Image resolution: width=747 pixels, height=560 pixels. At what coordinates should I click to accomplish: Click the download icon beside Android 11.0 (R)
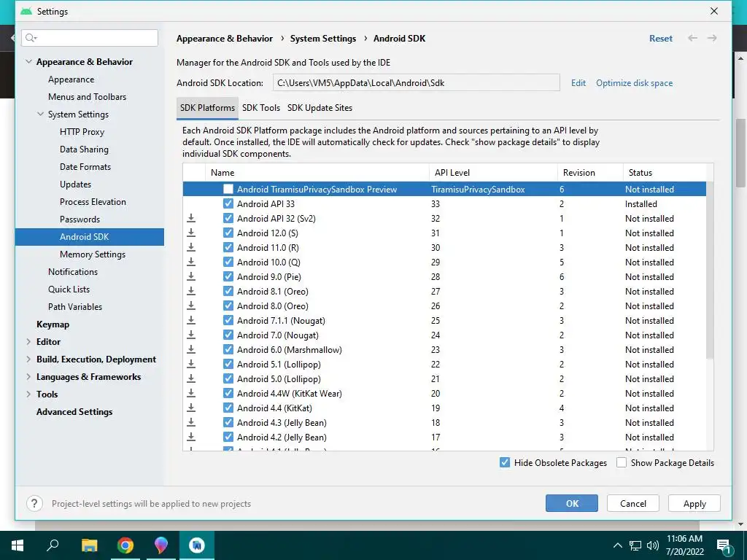click(191, 248)
